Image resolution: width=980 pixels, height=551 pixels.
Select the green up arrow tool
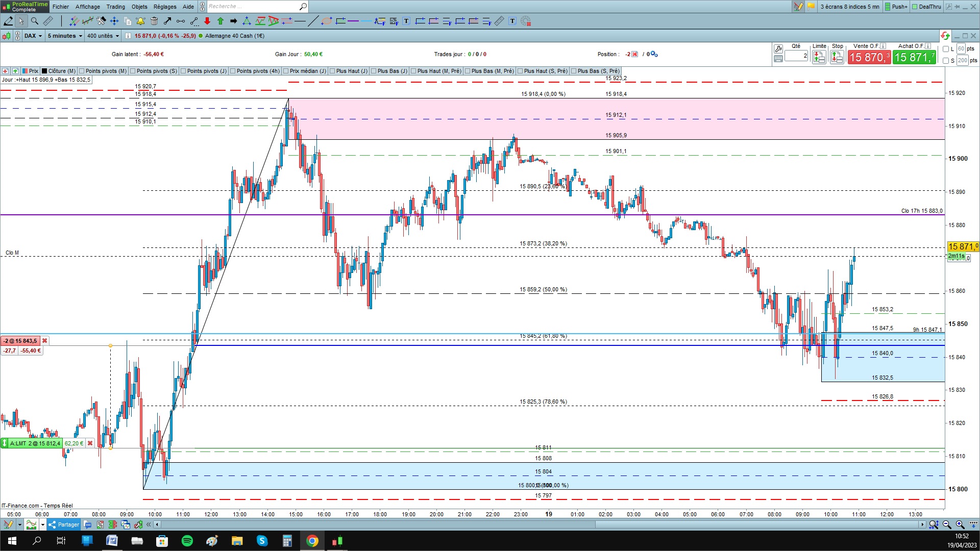tap(220, 21)
